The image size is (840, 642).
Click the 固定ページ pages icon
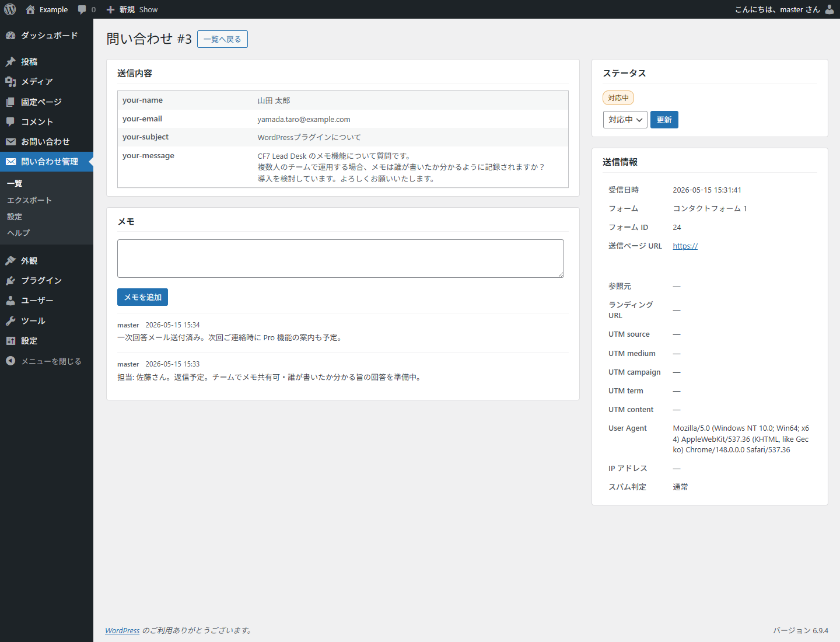point(10,102)
